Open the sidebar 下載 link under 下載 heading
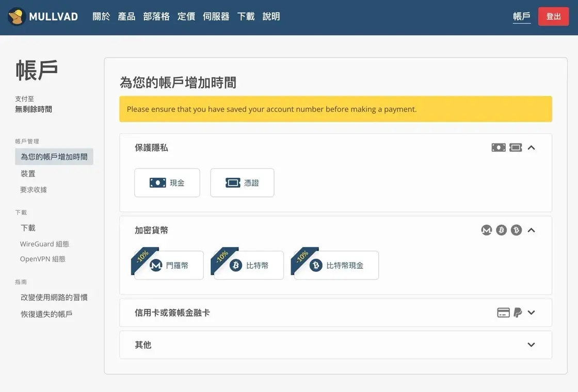Image resolution: width=578 pixels, height=392 pixels. (28, 228)
